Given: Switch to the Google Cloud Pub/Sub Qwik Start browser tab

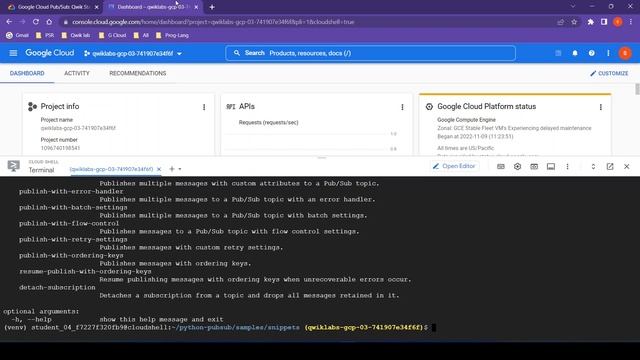Looking at the screenshot, I should [52, 7].
